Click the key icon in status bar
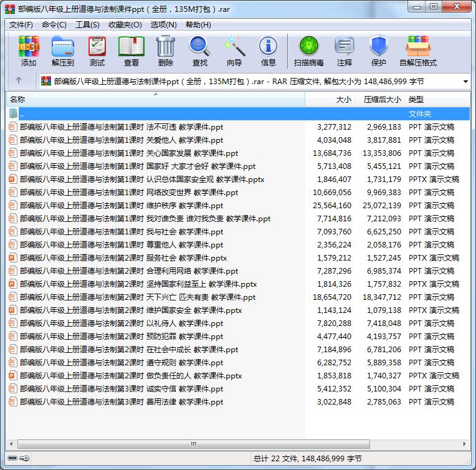The width and height of the screenshot is (476, 470). click(x=24, y=458)
